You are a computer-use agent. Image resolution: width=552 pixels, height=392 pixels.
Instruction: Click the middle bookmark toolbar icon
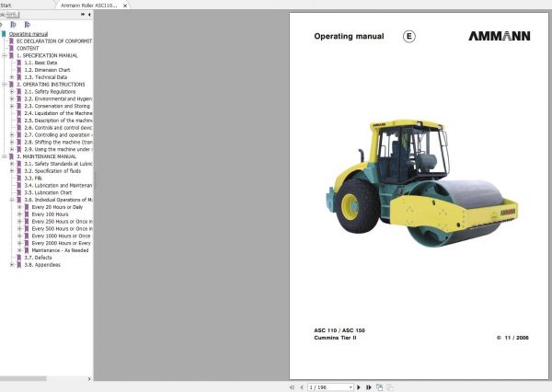point(14,25)
